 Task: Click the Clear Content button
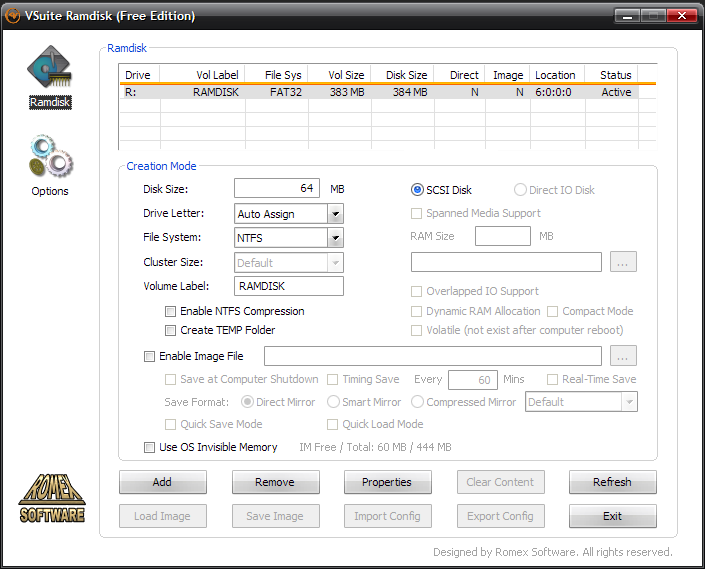click(x=500, y=482)
